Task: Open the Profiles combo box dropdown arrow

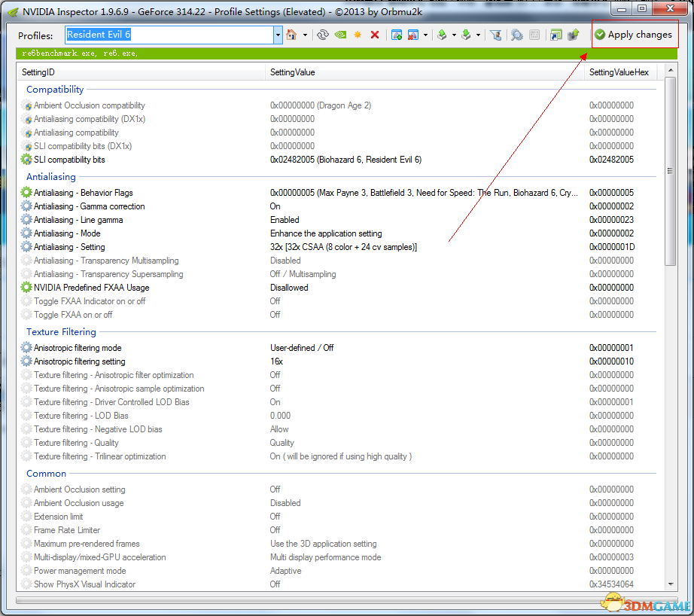Action: point(278,35)
